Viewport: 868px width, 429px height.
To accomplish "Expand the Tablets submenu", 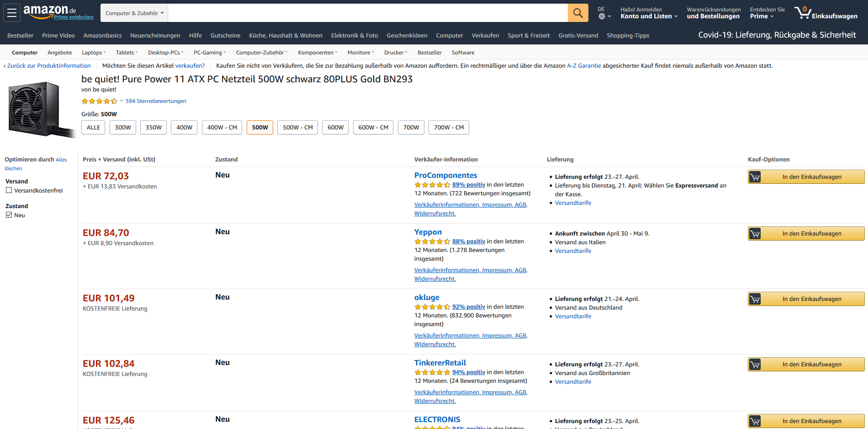I will [127, 53].
